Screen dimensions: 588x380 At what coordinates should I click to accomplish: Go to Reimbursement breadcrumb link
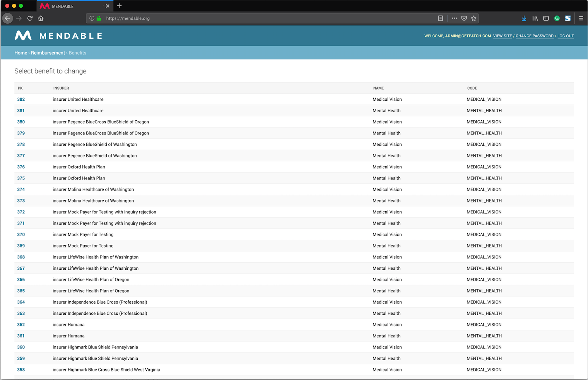point(48,53)
